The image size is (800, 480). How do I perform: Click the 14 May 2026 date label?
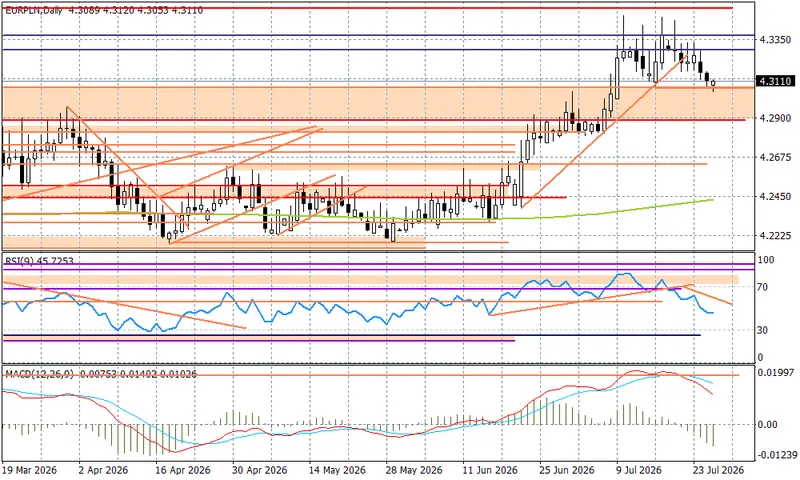click(337, 470)
